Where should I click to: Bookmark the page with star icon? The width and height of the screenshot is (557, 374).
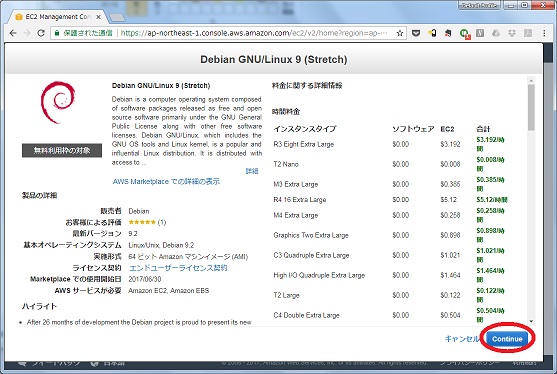pyautogui.click(x=400, y=33)
